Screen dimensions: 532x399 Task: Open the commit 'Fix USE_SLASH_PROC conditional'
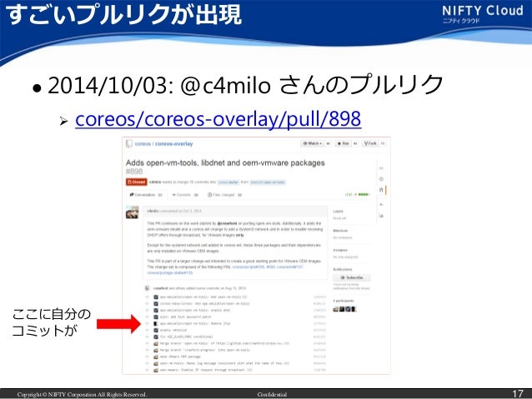[x=186, y=337]
